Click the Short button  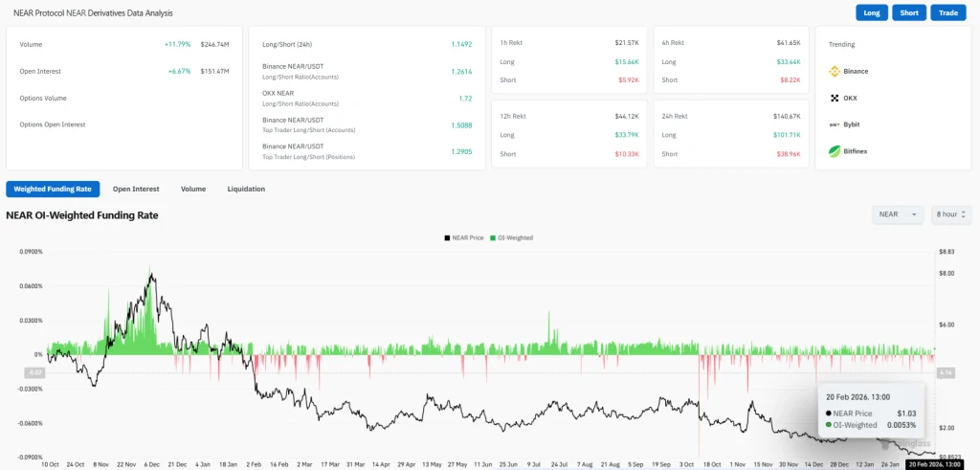point(909,13)
